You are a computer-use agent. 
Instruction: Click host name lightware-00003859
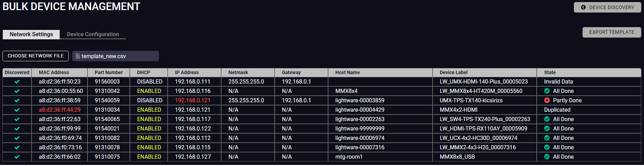pyautogui.click(x=360, y=100)
